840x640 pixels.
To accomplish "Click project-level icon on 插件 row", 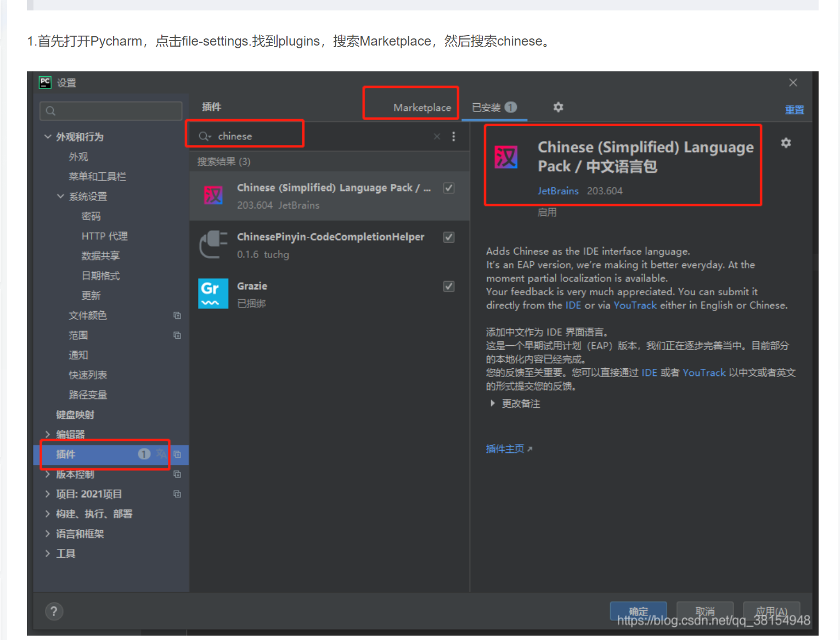I will (x=177, y=454).
